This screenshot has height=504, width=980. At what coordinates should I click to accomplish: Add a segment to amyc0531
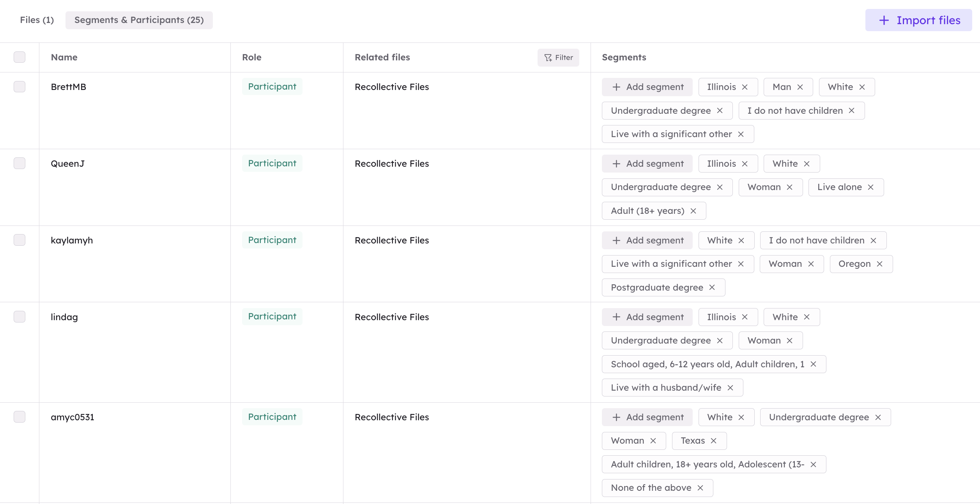coord(647,417)
